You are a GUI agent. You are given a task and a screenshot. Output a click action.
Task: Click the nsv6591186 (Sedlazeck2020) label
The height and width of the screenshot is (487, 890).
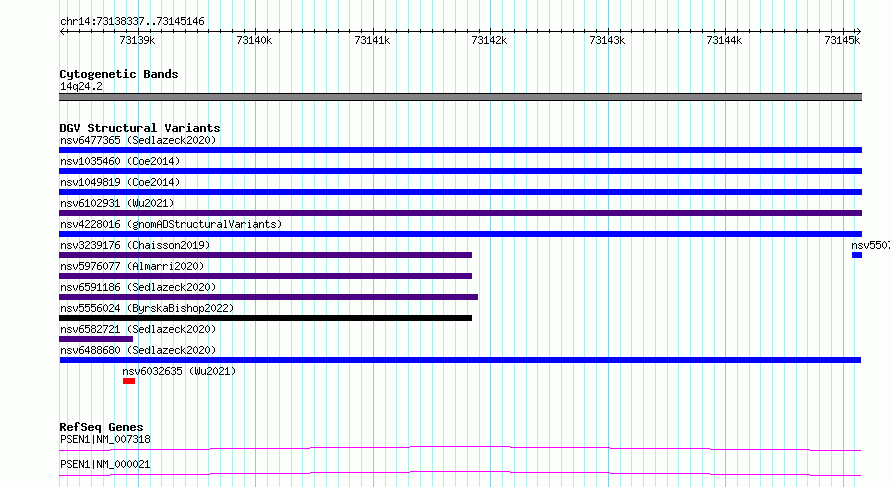138,287
